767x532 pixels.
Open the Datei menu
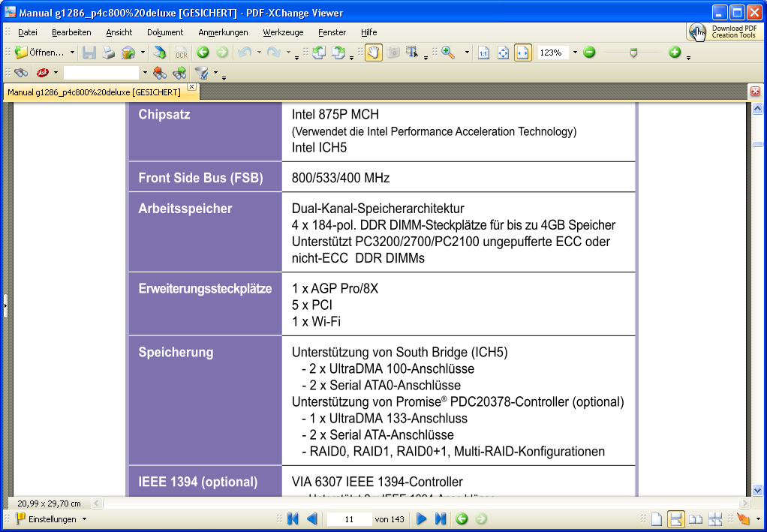[x=27, y=32]
